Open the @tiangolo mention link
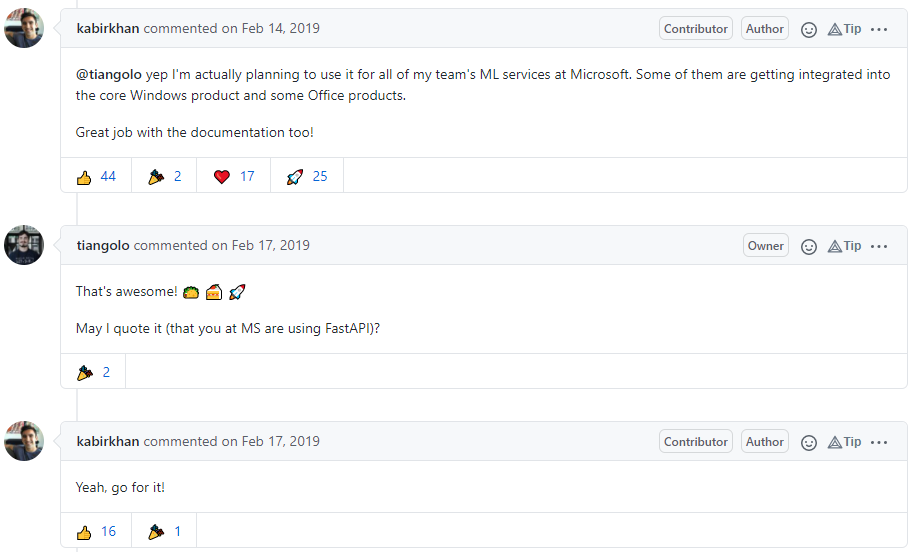 [109, 75]
